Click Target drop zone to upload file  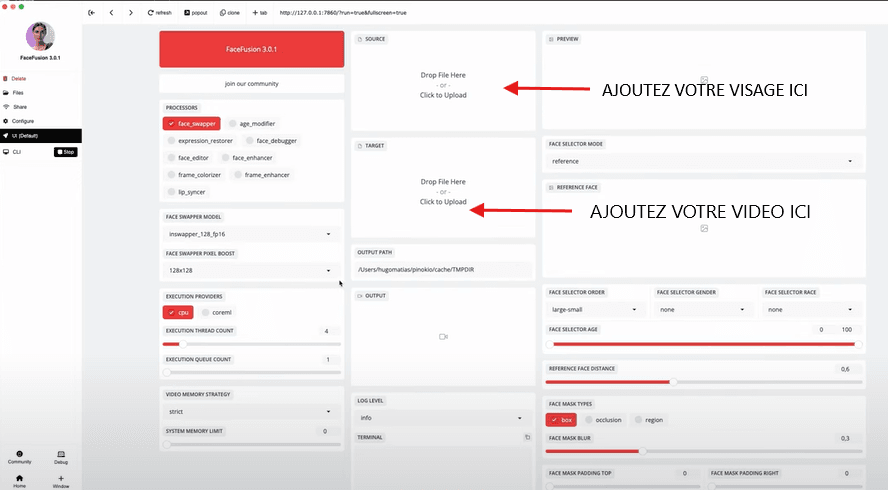pos(443,191)
